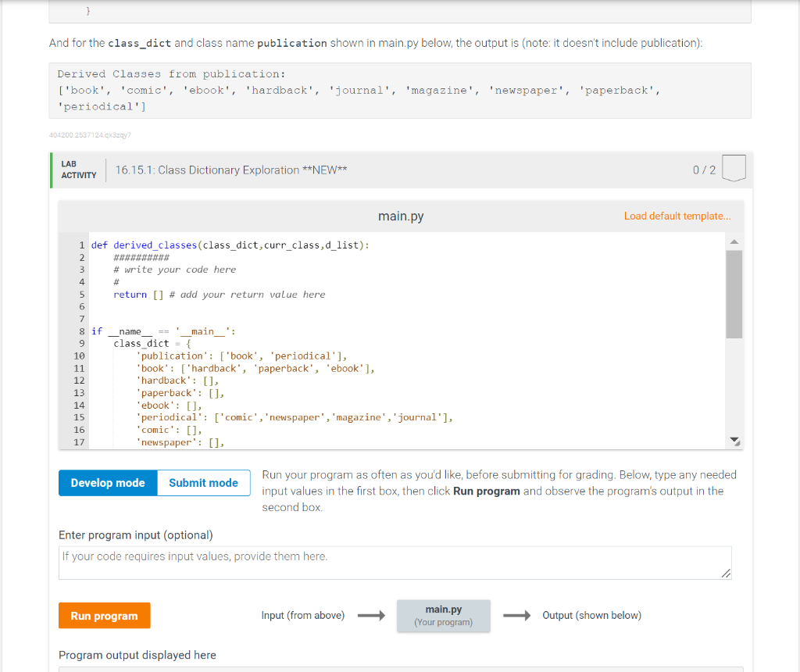Image resolution: width=800 pixels, height=672 pixels.
Task: Select the Develop mode tab
Action: click(107, 482)
